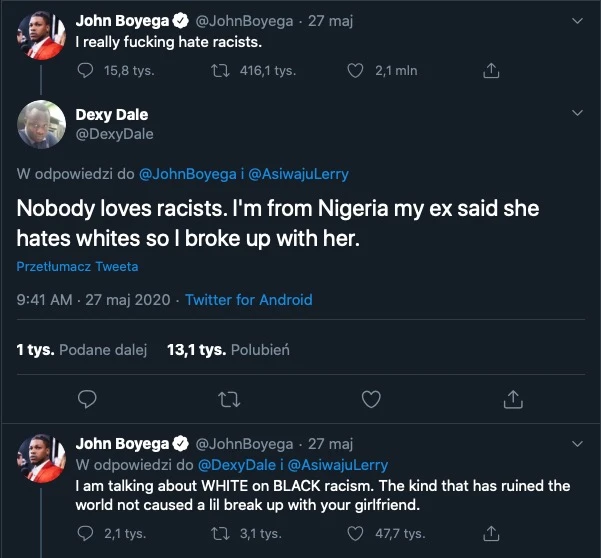Retweet John Boyega's bottom reply
The width and height of the screenshot is (601, 558).
tap(220, 533)
